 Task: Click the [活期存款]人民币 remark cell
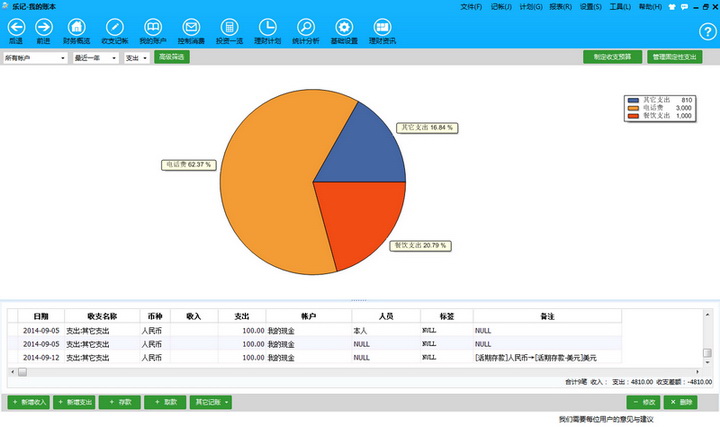547,358
